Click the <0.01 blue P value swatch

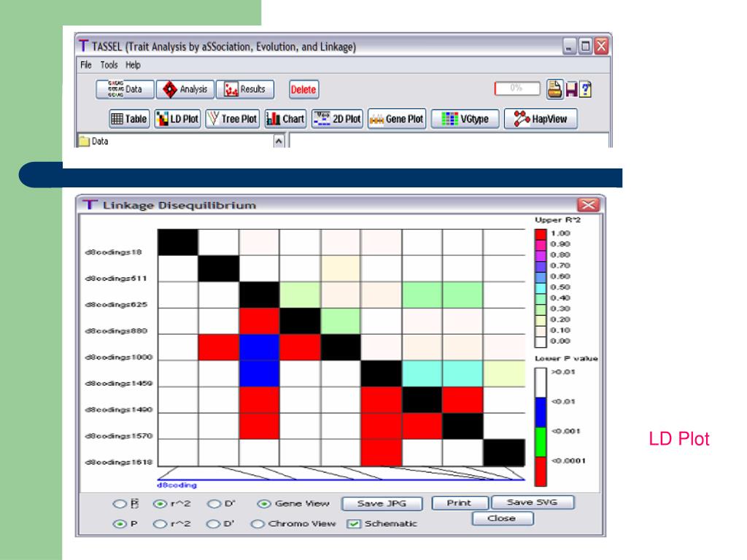pyautogui.click(x=541, y=413)
